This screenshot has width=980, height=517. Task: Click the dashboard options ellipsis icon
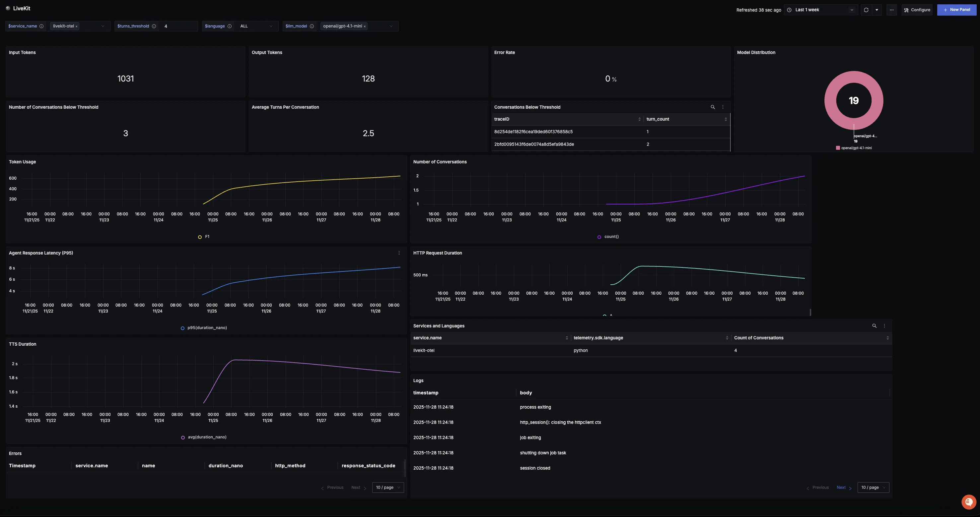click(x=892, y=10)
